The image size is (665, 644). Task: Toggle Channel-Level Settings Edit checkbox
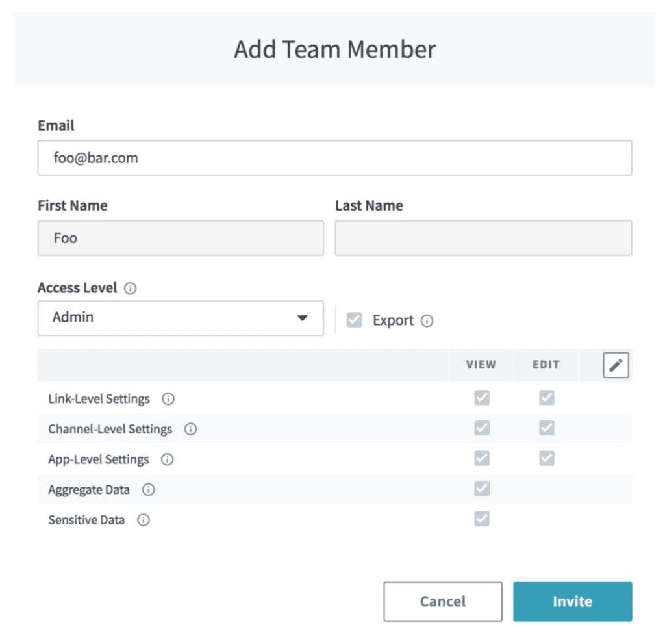coord(546,428)
